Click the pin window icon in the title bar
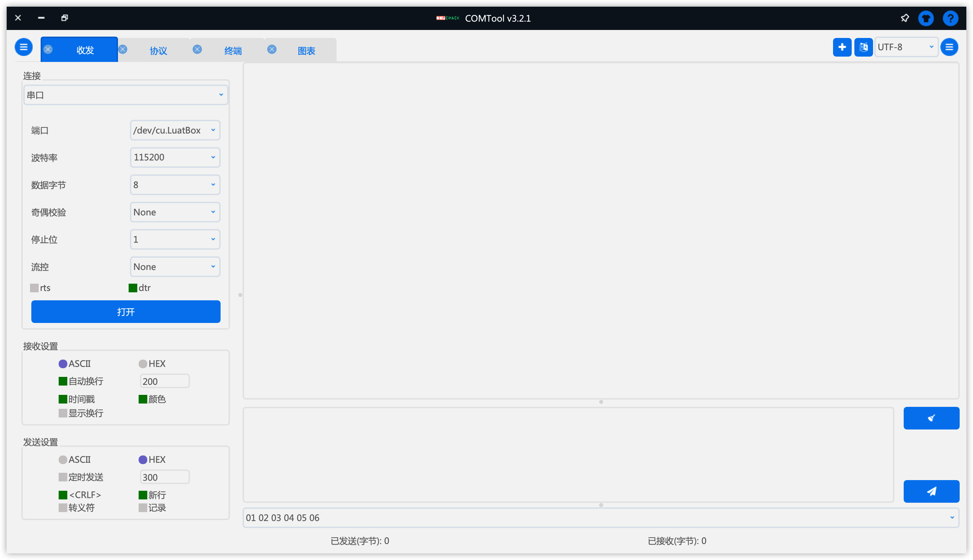Viewport: 973px width, 560px height. coord(905,18)
